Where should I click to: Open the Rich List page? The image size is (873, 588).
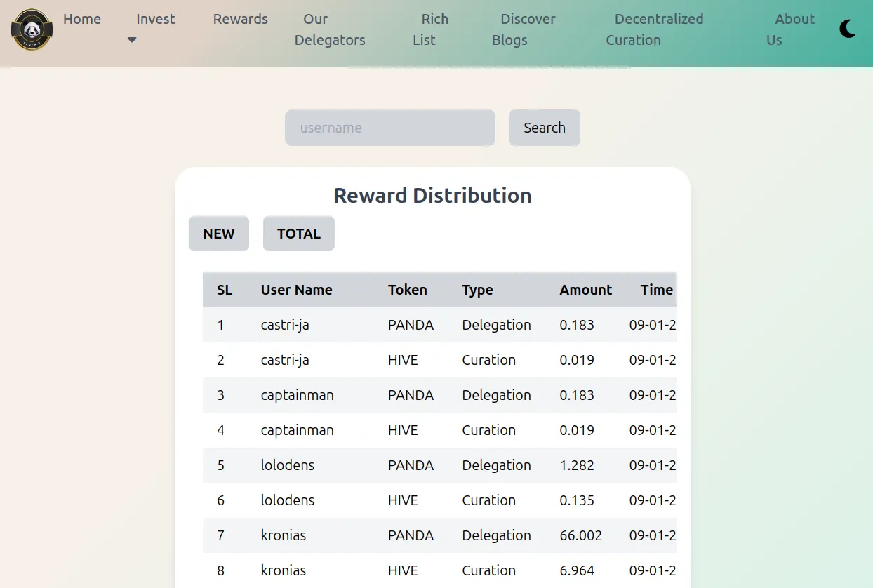coord(431,29)
